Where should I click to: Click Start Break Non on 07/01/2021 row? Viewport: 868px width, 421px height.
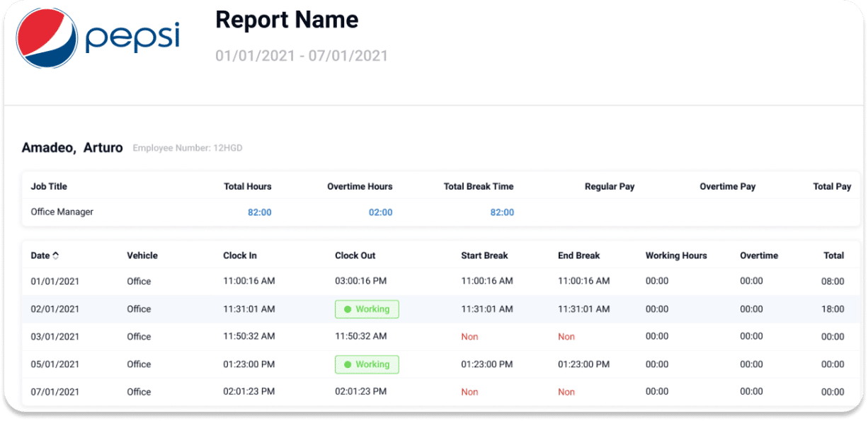[469, 392]
